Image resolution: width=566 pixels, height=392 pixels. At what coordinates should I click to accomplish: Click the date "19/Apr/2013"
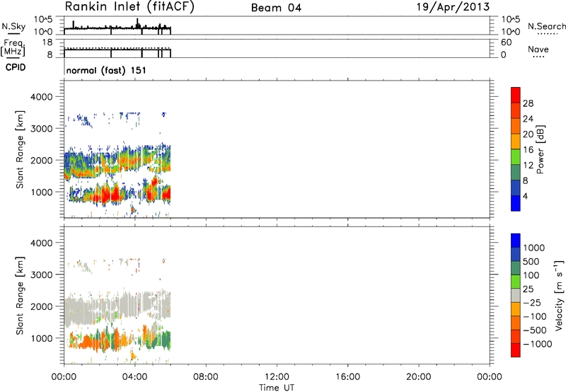click(453, 7)
